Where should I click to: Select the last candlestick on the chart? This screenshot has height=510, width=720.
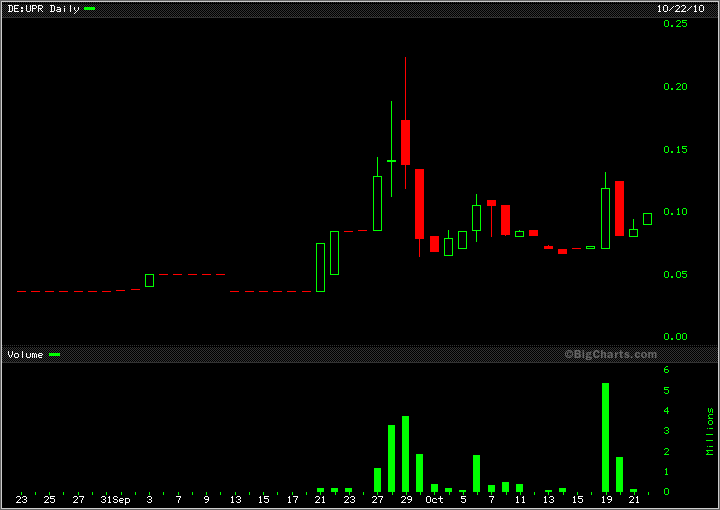pyautogui.click(x=647, y=218)
